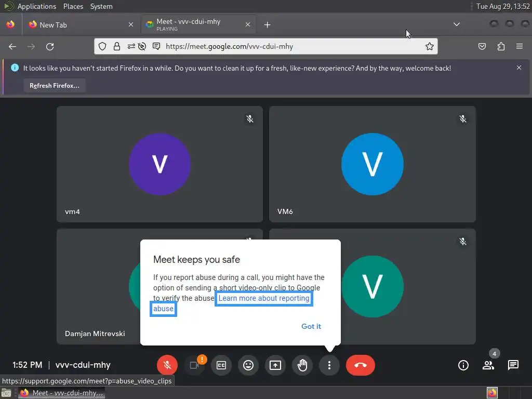
Task: Open the Extensions puzzle icon
Action: point(501,46)
